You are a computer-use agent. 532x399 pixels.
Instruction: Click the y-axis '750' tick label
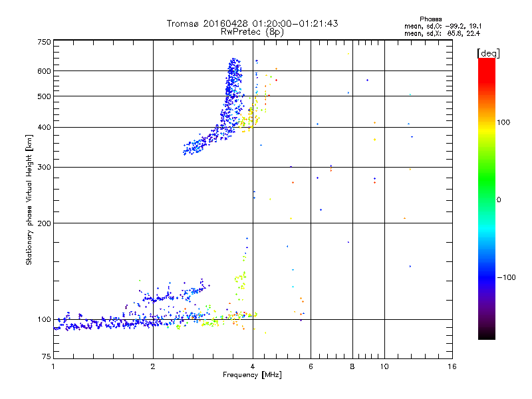tap(44, 42)
